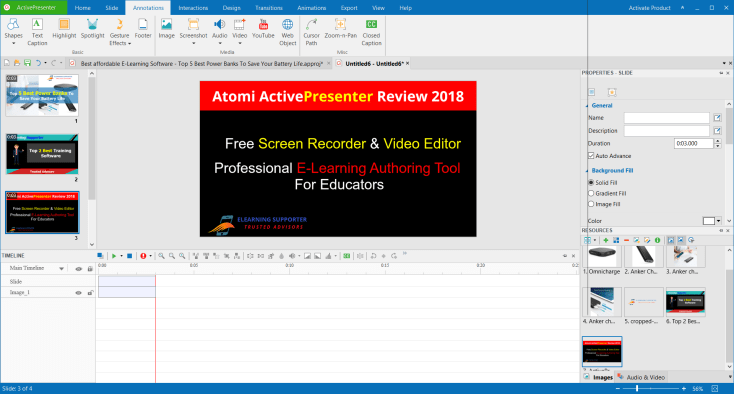Add a Spotlight annotation

point(92,29)
